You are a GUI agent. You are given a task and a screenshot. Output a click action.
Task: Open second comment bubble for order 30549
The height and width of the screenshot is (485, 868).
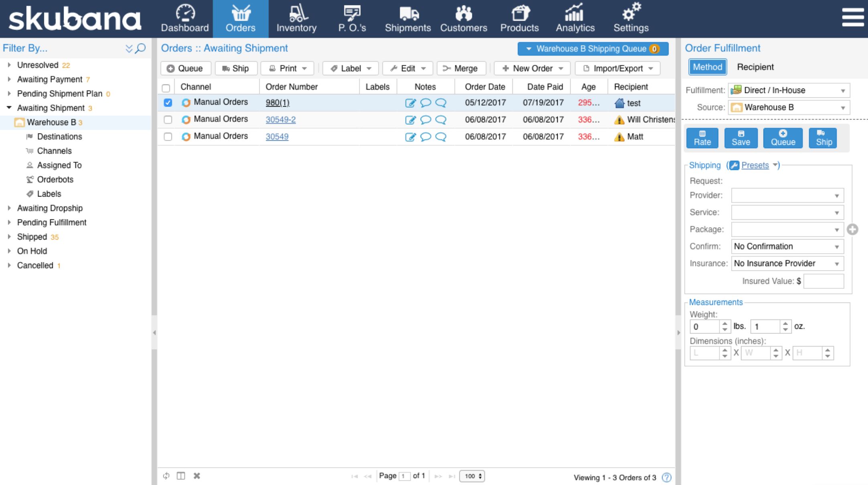pyautogui.click(x=441, y=137)
